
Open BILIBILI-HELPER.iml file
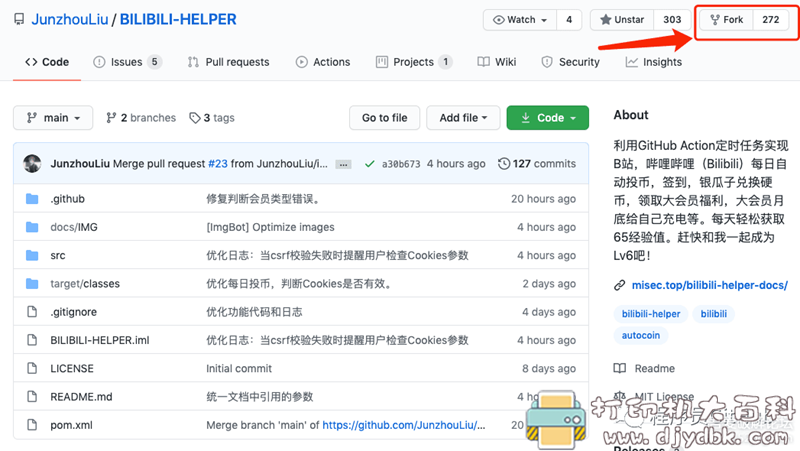click(100, 340)
